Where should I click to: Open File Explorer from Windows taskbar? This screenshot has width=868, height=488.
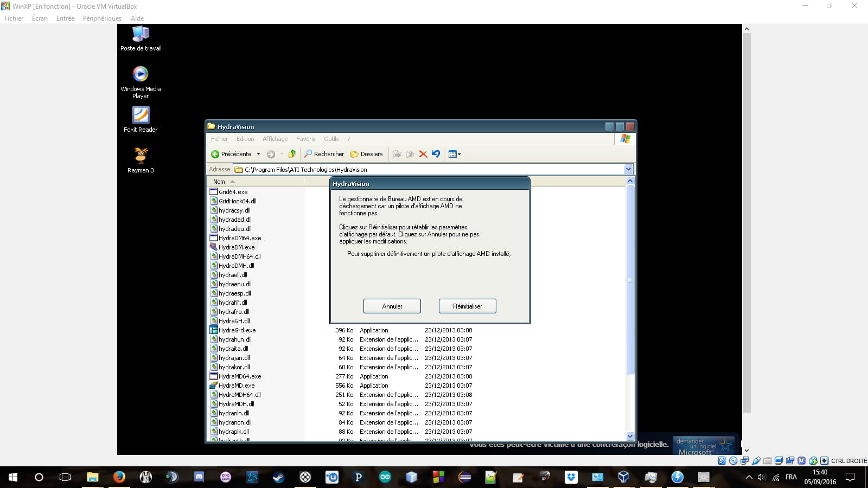click(x=92, y=477)
